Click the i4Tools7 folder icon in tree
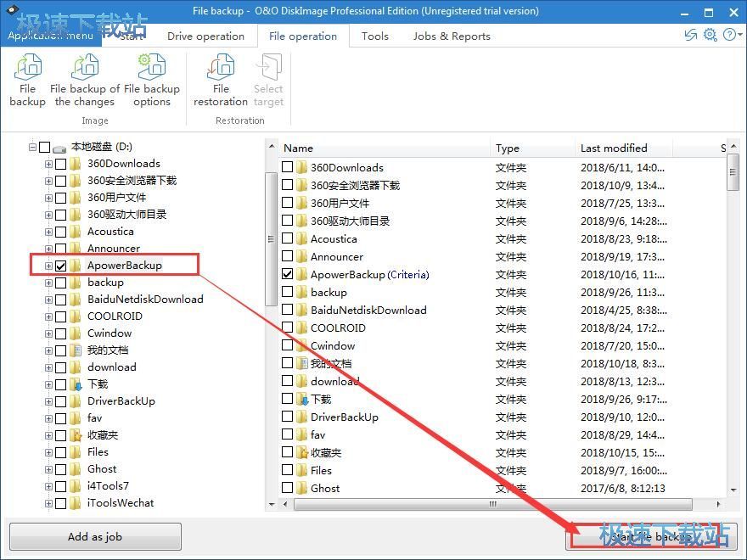 (76, 486)
